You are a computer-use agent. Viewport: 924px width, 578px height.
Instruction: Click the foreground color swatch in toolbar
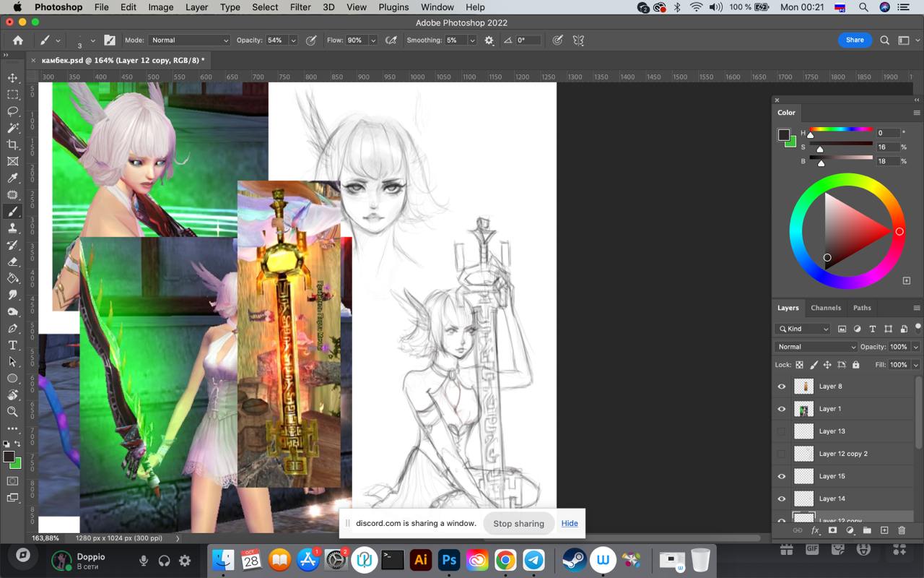click(x=9, y=457)
